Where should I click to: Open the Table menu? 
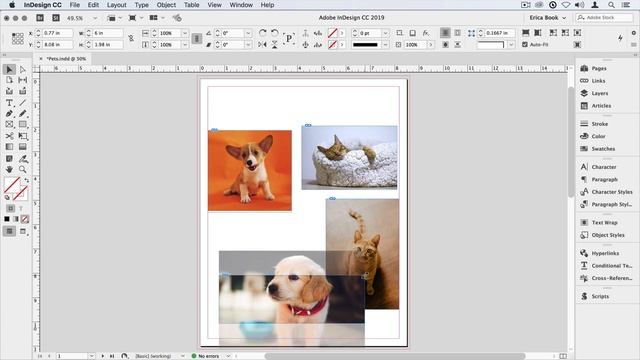(191, 5)
